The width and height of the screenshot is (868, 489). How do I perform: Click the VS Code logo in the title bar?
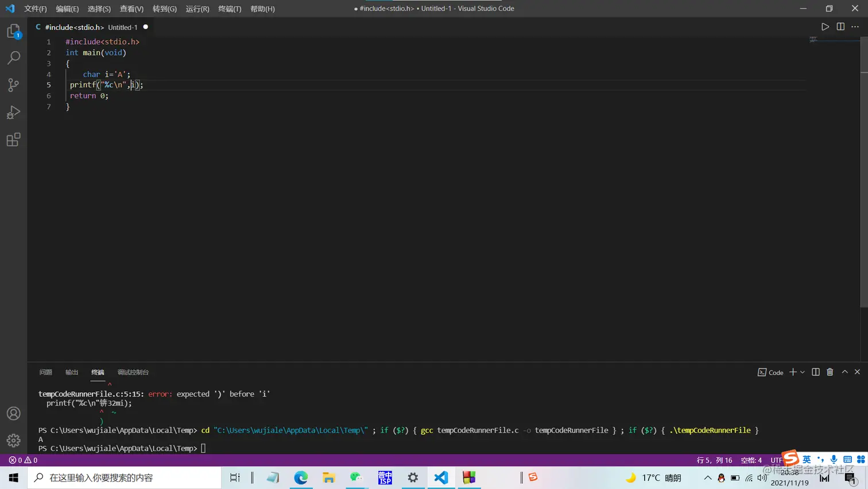pyautogui.click(x=10, y=9)
